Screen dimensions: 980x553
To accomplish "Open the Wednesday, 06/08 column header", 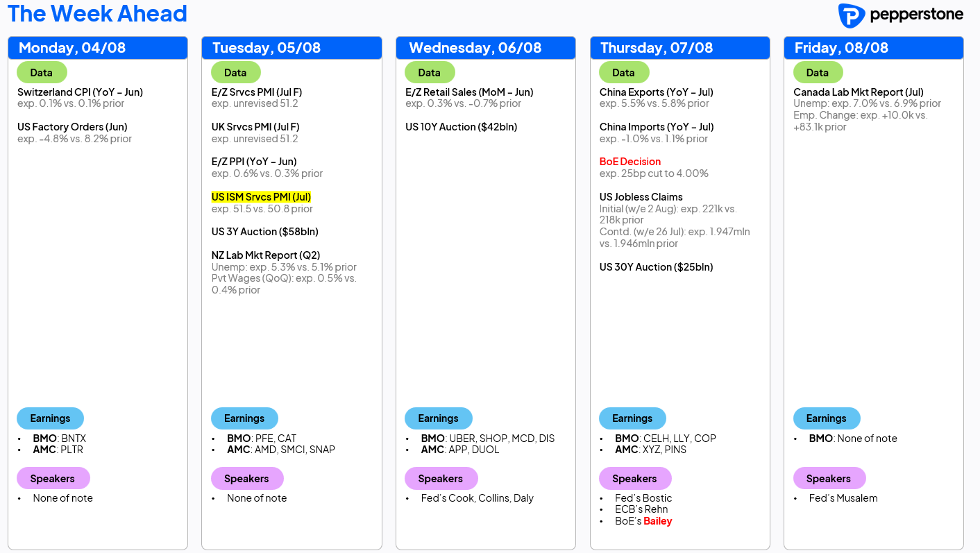I will (x=486, y=48).
